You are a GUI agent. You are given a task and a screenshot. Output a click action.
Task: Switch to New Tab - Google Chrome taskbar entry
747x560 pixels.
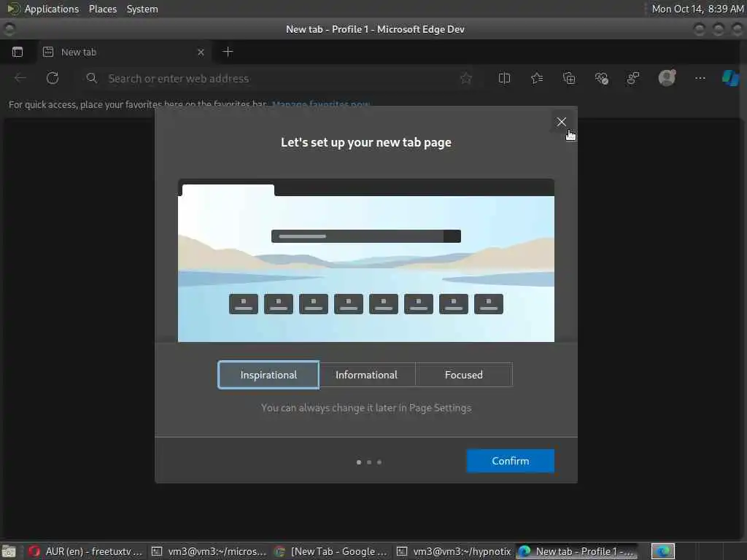(332, 551)
